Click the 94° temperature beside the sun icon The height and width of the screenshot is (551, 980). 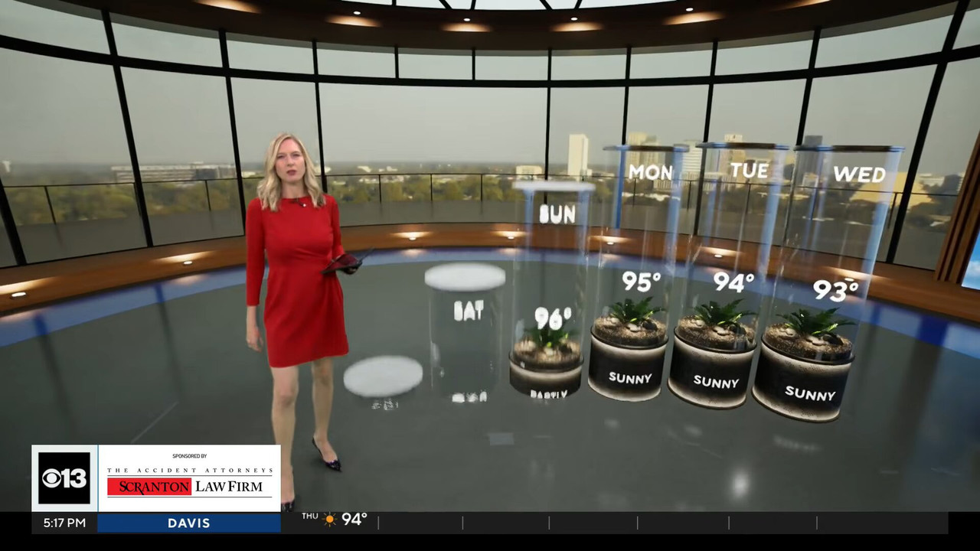tap(354, 520)
